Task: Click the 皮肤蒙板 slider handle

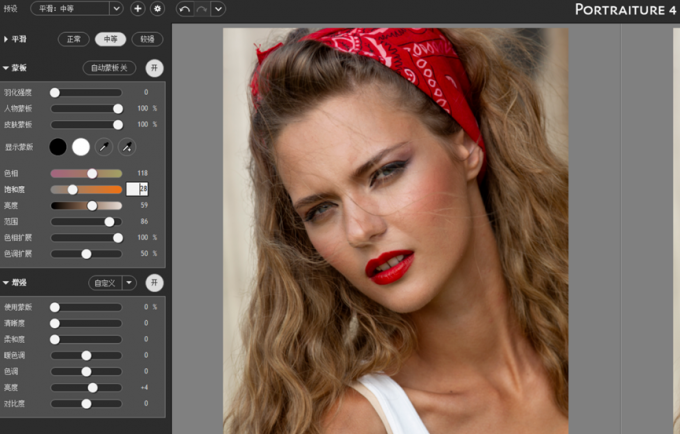Action: [118, 125]
